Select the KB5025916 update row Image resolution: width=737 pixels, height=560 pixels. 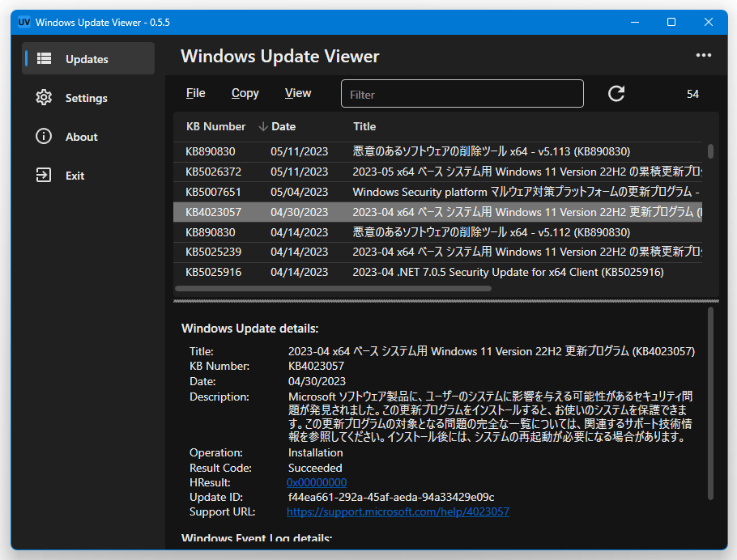coord(437,273)
